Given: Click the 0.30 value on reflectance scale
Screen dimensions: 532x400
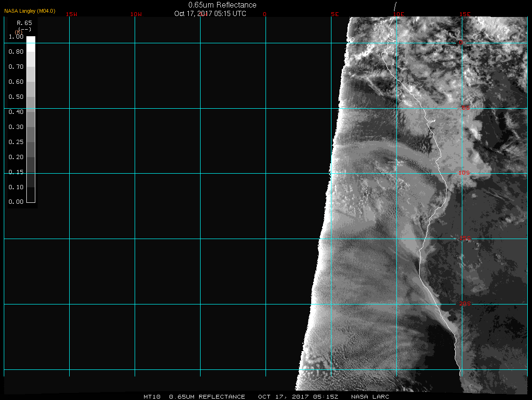Looking at the screenshot, I should tap(16, 127).
